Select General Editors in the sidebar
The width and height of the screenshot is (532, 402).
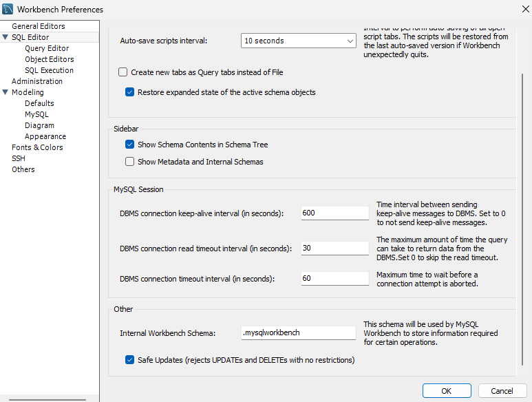click(39, 26)
